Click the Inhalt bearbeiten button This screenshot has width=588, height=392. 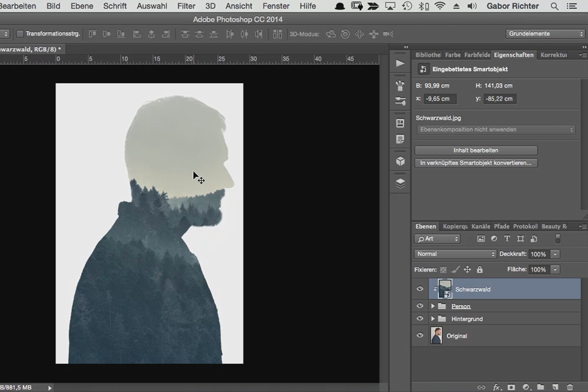pos(476,150)
